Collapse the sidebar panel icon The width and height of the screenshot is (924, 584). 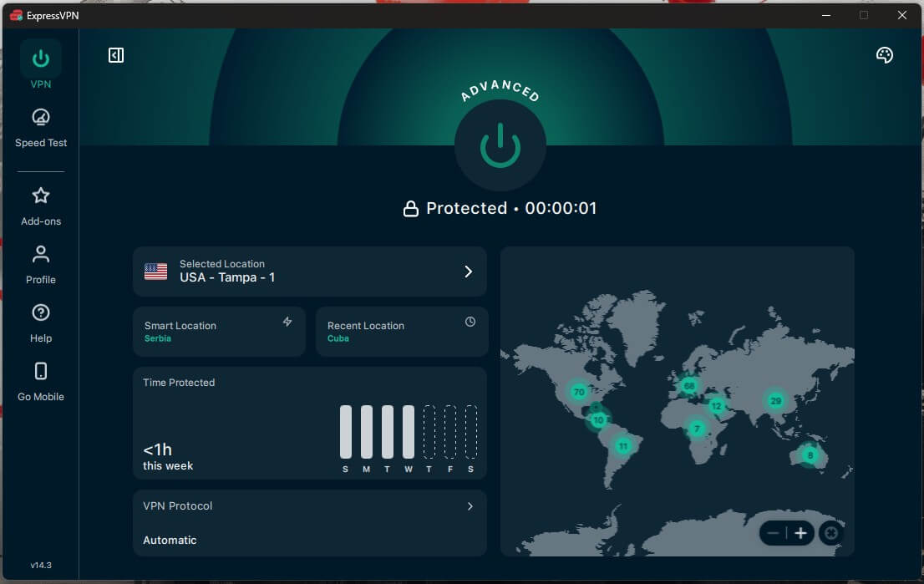click(x=116, y=55)
